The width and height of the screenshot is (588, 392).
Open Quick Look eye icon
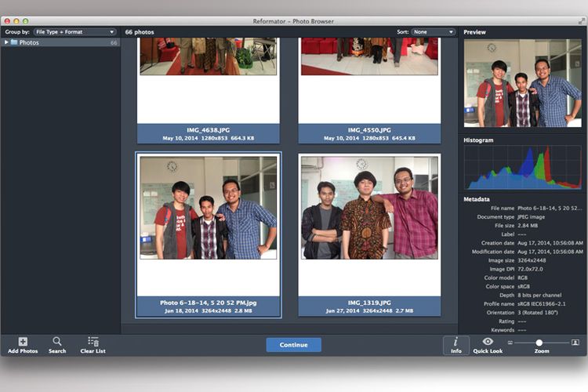pos(488,341)
